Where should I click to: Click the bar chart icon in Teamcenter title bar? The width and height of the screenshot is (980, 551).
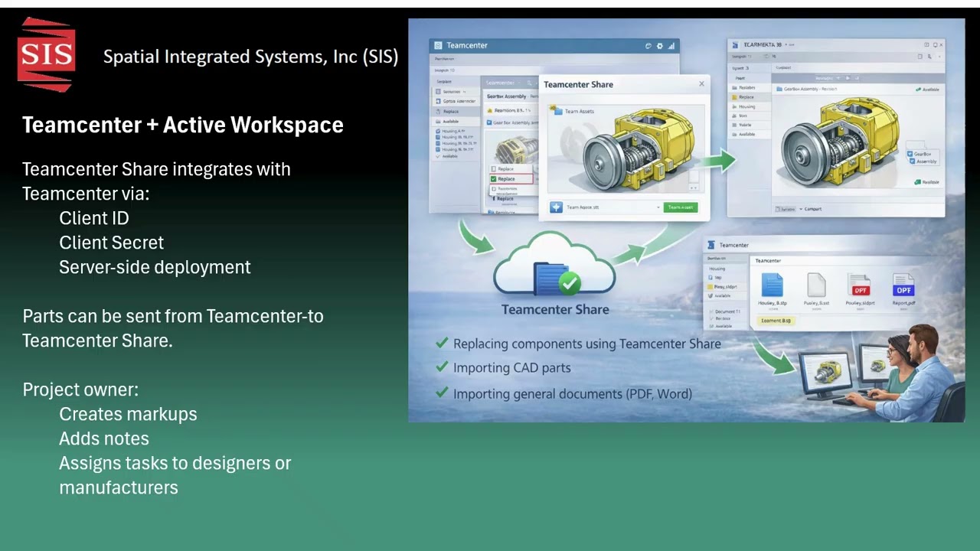[671, 46]
